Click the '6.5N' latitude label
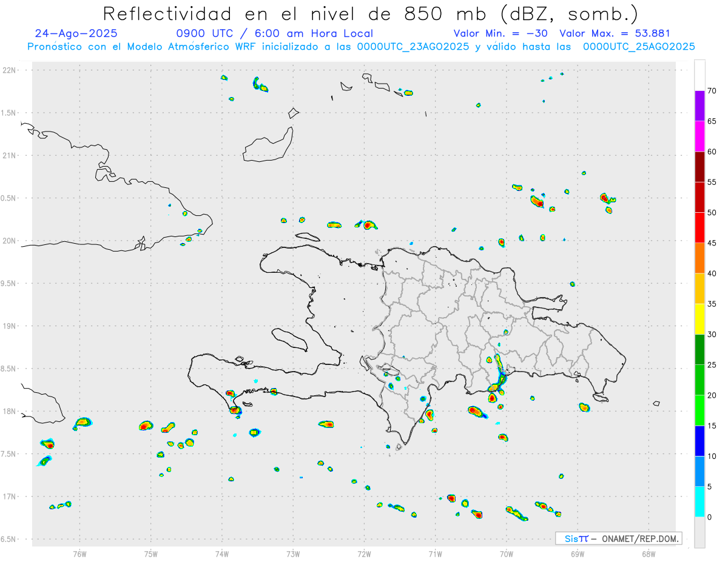This screenshot has width=728, height=562. pyautogui.click(x=10, y=539)
